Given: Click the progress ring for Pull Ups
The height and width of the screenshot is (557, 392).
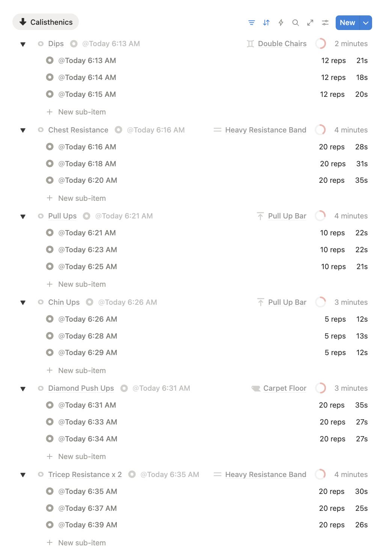Looking at the screenshot, I should [320, 216].
